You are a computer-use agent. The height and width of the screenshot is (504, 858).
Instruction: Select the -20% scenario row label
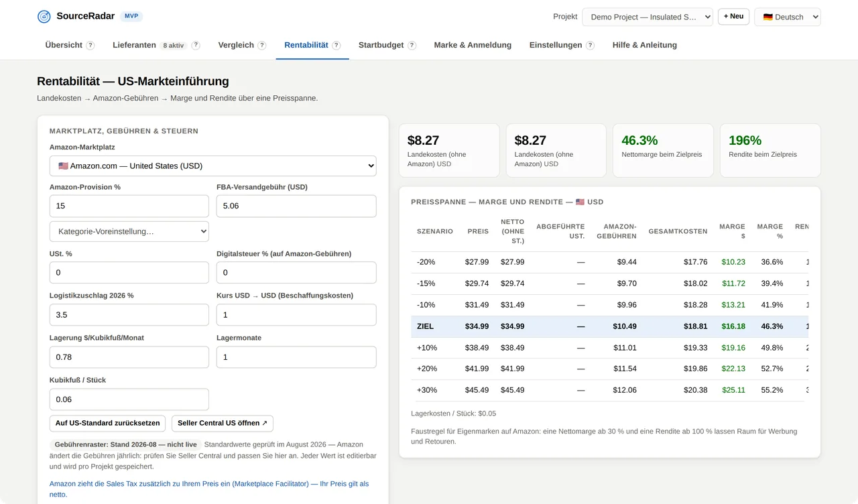[x=426, y=262]
